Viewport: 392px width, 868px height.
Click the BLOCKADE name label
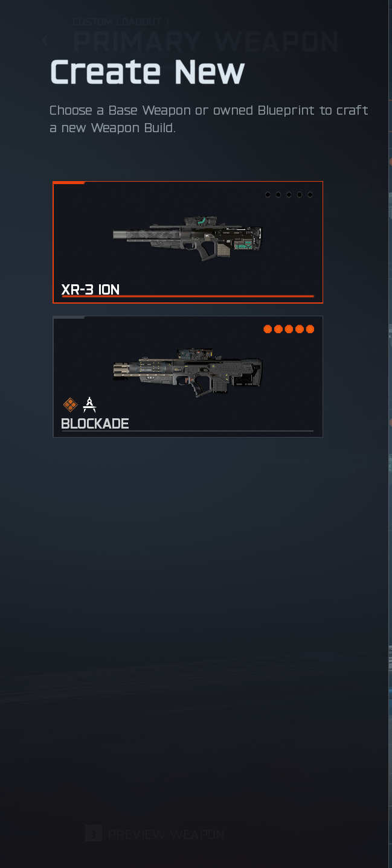pyautogui.click(x=95, y=423)
